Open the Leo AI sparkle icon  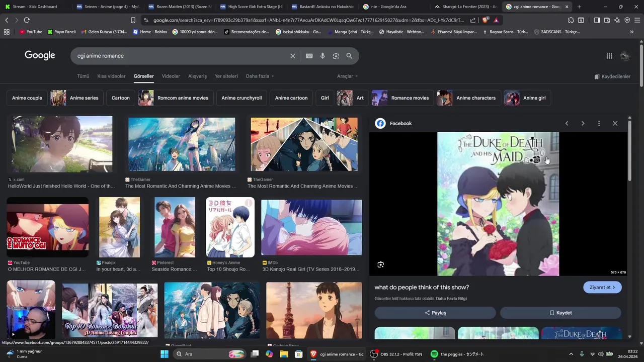[617, 20]
